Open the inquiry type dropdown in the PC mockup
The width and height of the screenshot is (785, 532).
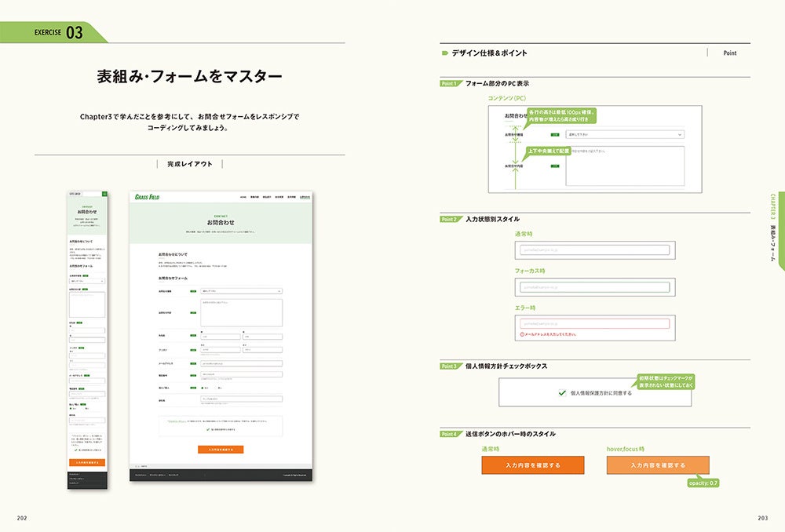tap(241, 291)
